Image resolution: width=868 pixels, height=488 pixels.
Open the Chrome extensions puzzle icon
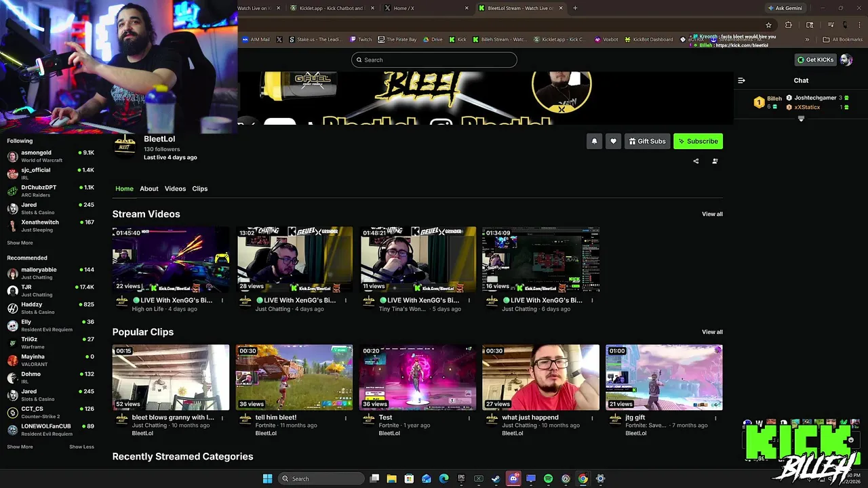coord(788,25)
